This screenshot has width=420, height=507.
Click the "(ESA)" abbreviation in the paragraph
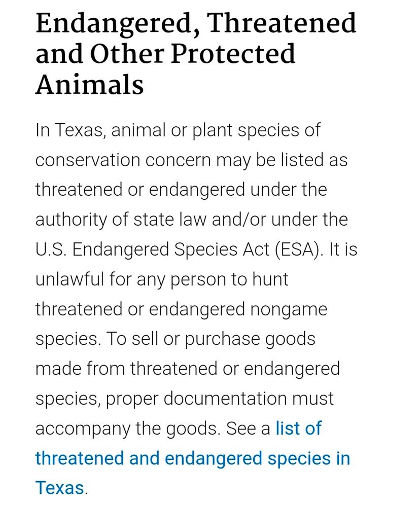(x=299, y=250)
